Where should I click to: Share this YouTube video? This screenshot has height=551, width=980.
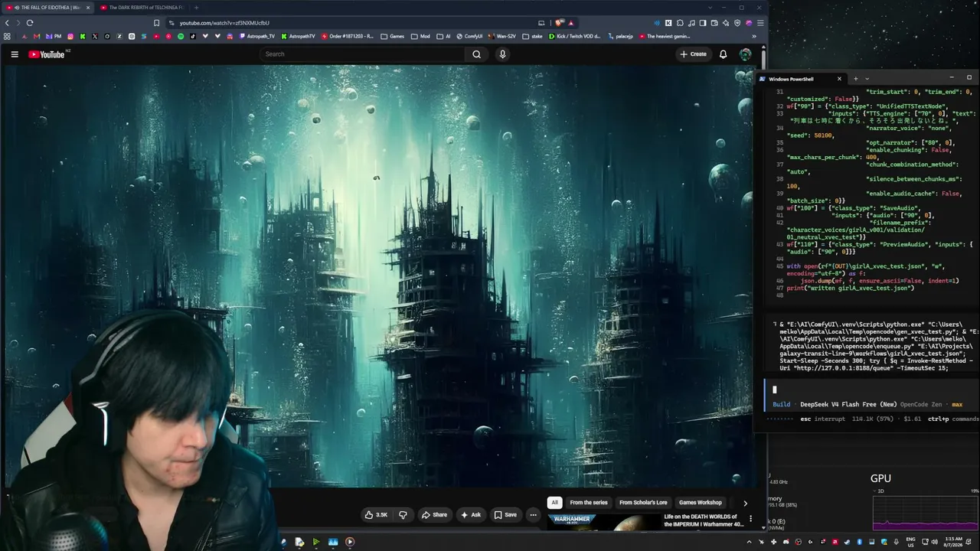point(434,514)
